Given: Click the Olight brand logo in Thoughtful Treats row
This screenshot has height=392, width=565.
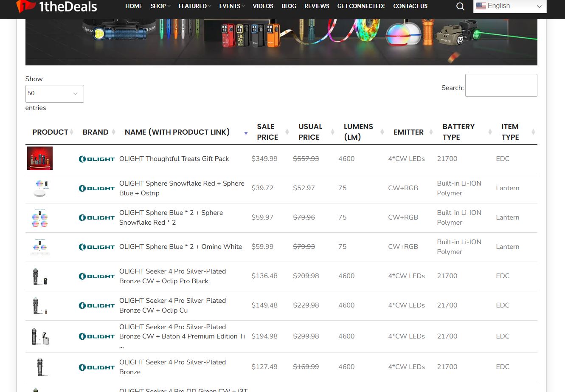Looking at the screenshot, I should tap(97, 159).
